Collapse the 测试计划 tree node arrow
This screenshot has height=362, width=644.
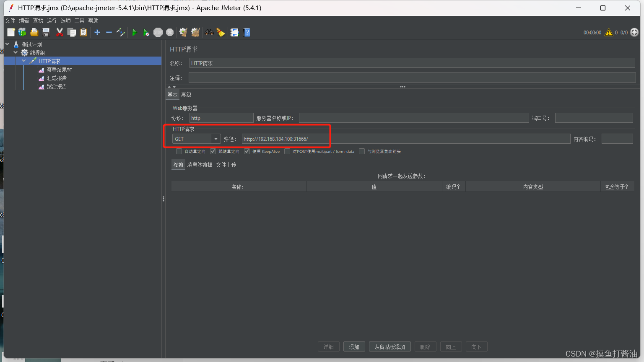[7, 44]
